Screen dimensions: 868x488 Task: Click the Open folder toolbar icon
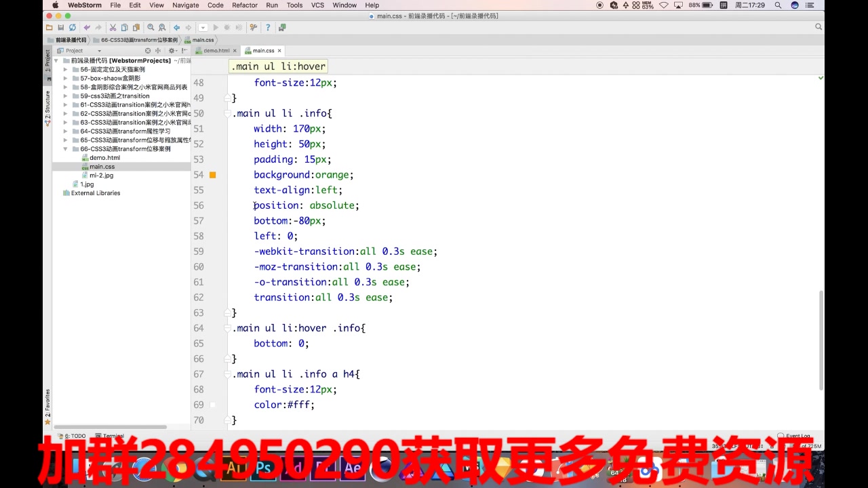click(x=49, y=28)
